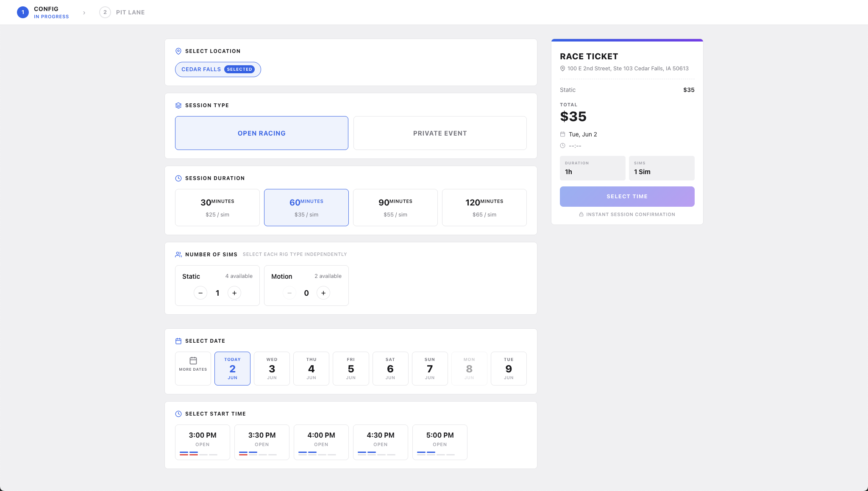The image size is (868, 491).
Task: Choose the 90 minutes duration
Action: pos(395,208)
